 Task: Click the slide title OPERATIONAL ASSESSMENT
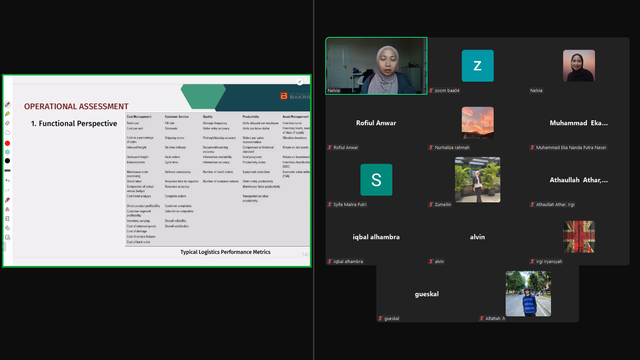(76, 107)
